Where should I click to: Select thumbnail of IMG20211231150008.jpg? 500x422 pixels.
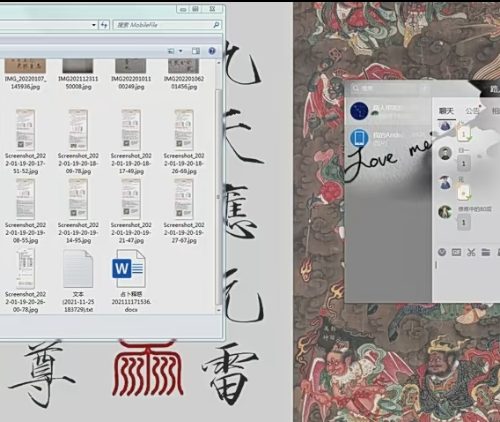click(78, 66)
